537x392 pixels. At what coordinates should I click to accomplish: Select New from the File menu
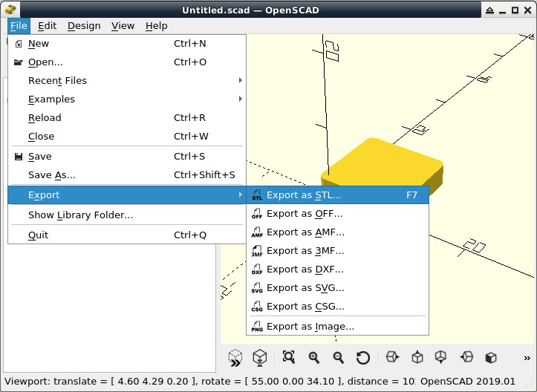(x=127, y=44)
